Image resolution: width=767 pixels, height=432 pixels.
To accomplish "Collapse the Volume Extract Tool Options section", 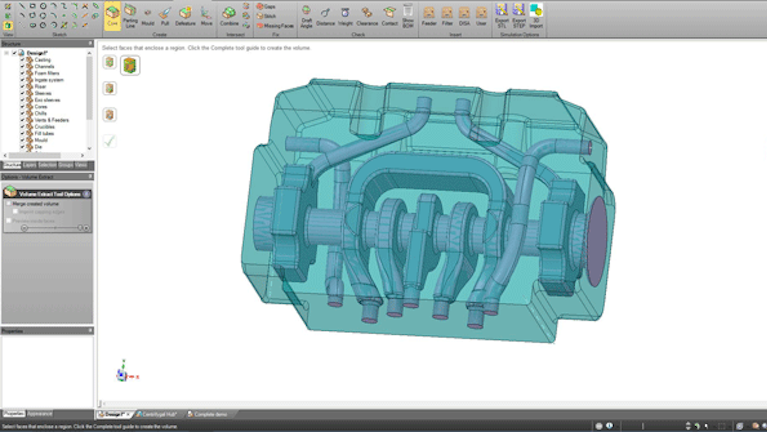I will 87,192.
